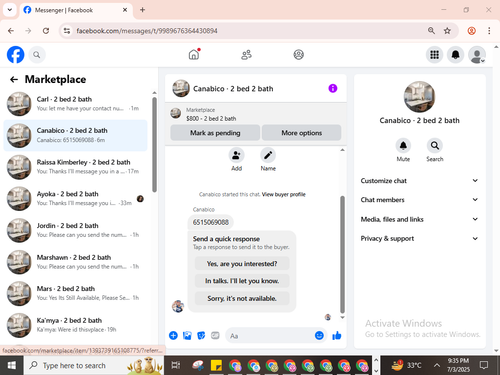Viewport: 500px width, 375px height.
Task: Click the message text 6515069088
Action: click(211, 222)
